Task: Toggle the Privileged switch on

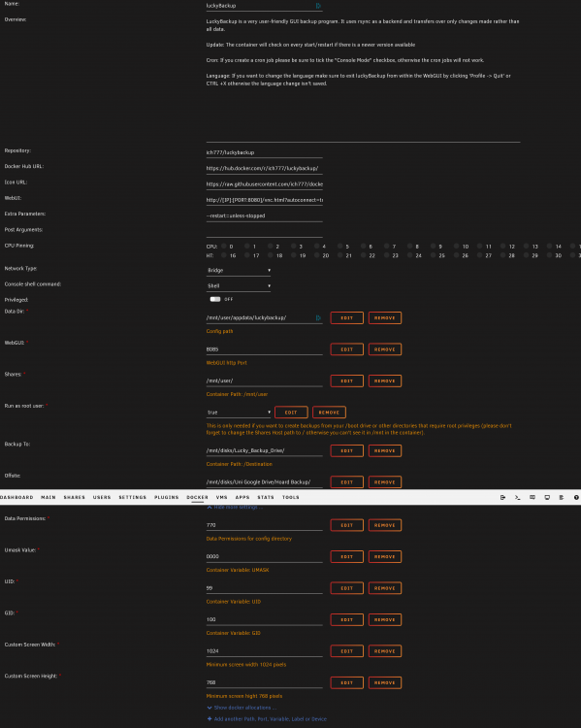Action: [215, 299]
